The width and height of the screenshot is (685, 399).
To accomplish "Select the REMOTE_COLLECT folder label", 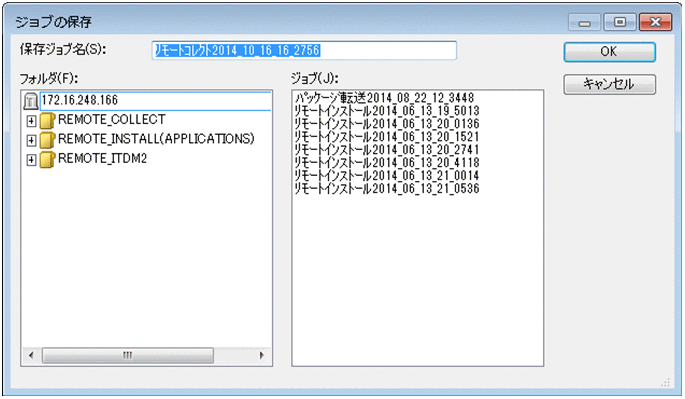I will (x=112, y=119).
